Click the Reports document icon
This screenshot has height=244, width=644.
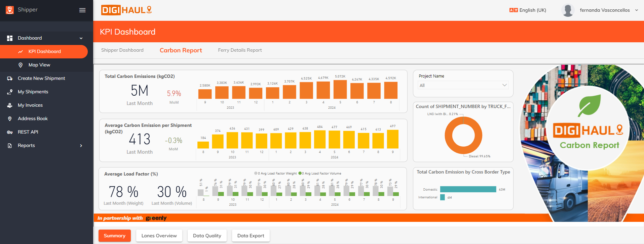[10, 146]
